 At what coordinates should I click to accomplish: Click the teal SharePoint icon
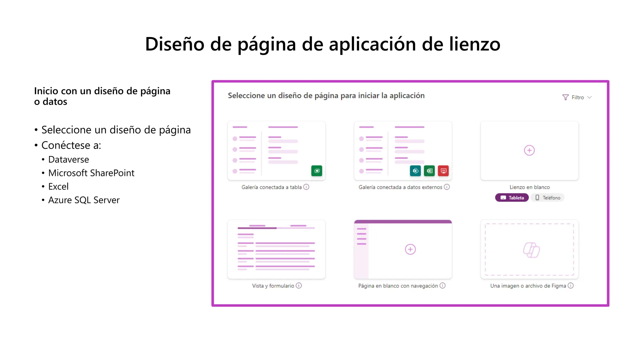(x=415, y=171)
